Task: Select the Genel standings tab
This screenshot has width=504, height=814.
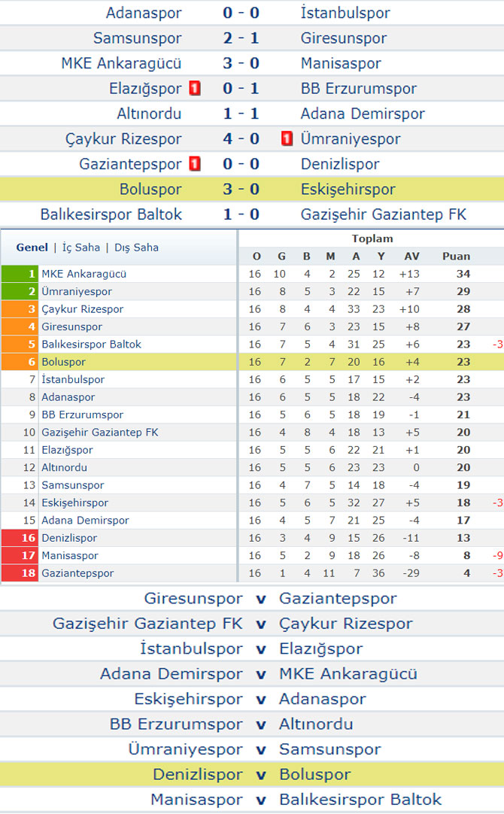Action: click(x=32, y=248)
